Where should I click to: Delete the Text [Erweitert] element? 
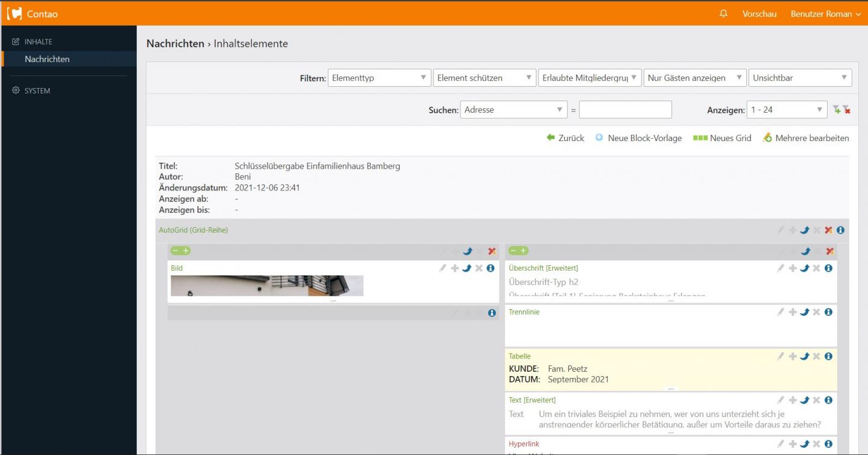[816, 400]
